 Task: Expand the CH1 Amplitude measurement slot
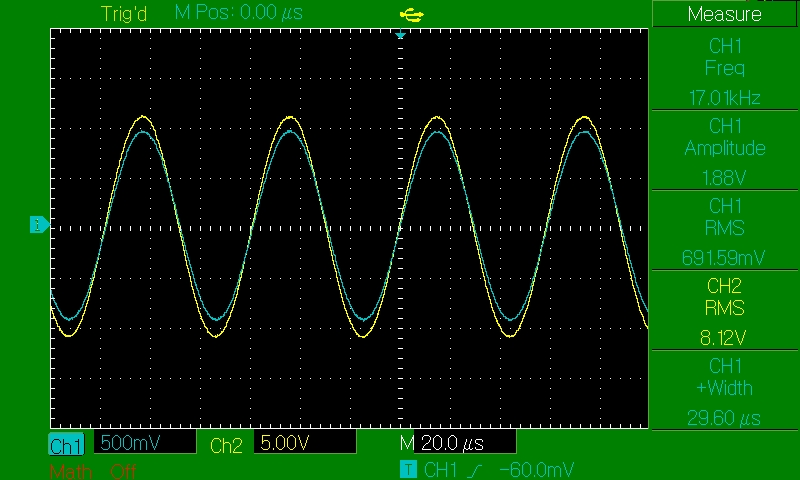pyautogui.click(x=725, y=149)
